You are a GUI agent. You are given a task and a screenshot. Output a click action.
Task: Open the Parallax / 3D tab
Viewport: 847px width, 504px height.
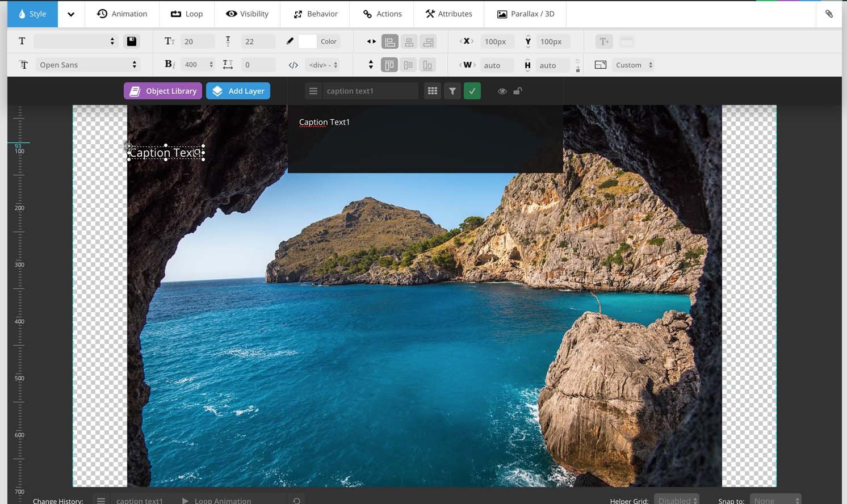526,14
